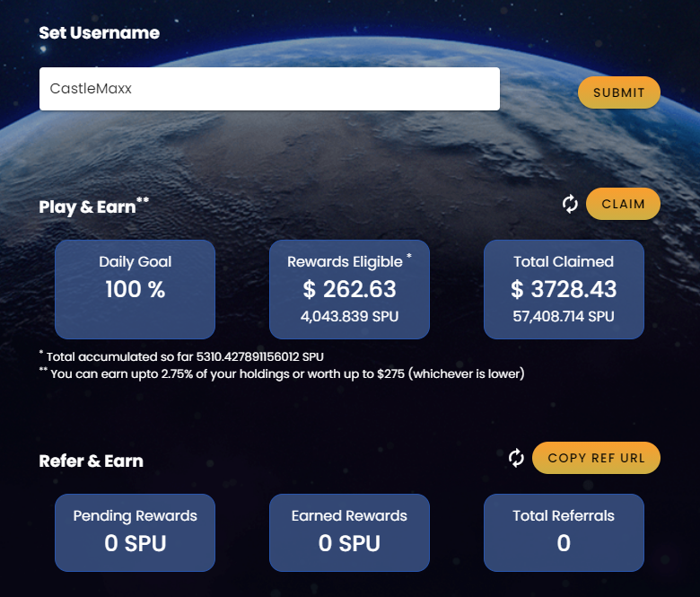Select the Daily Goal 100 % card

point(135,289)
